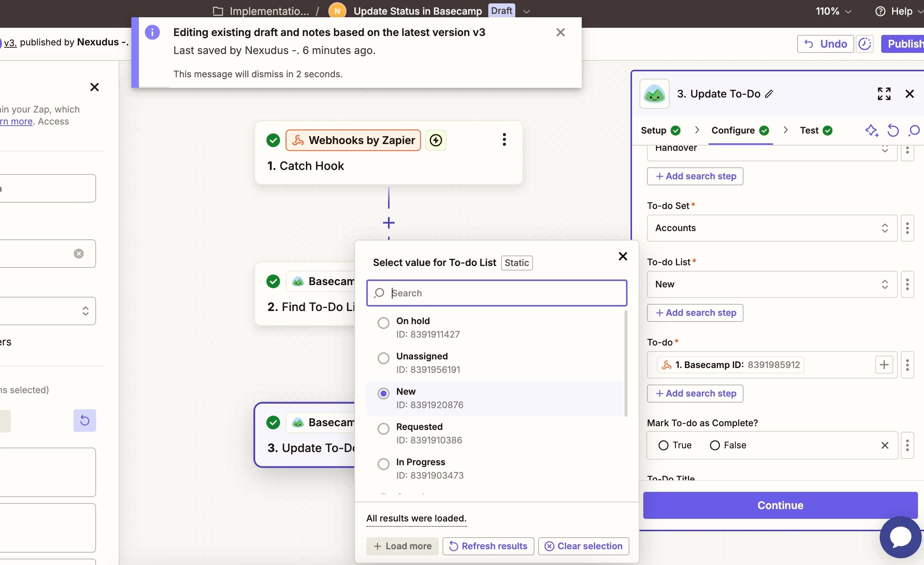The image size is (924, 565).
Task: Set Mark To-do as Complete to True
Action: 664,445
